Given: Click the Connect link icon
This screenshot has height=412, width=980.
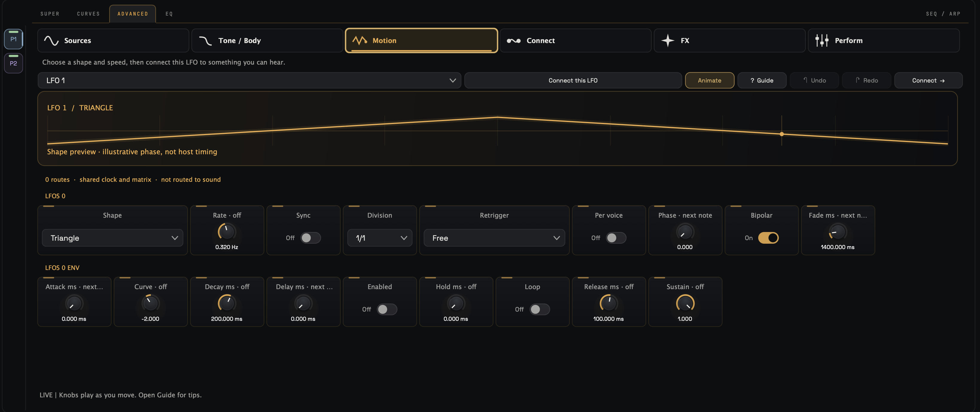Looking at the screenshot, I should click(514, 41).
